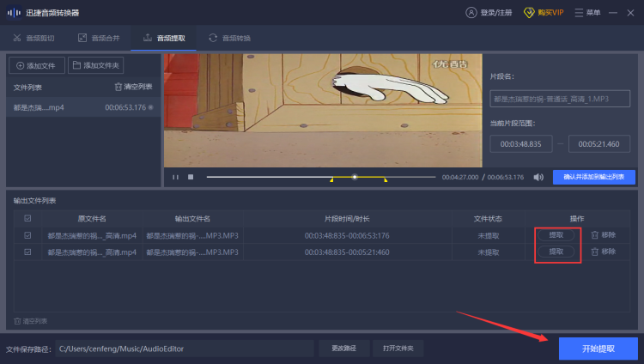Close the application window
Viewport: 644px width, 364px height.
(x=630, y=13)
